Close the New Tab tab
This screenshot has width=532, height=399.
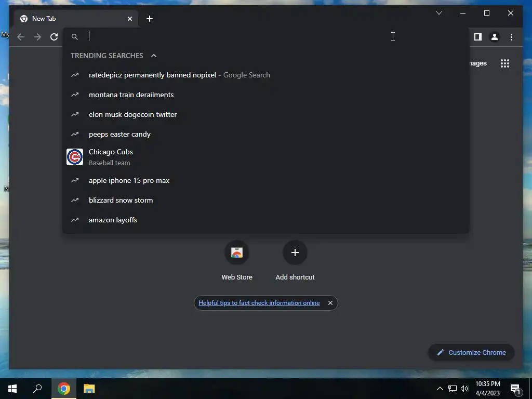click(x=129, y=19)
